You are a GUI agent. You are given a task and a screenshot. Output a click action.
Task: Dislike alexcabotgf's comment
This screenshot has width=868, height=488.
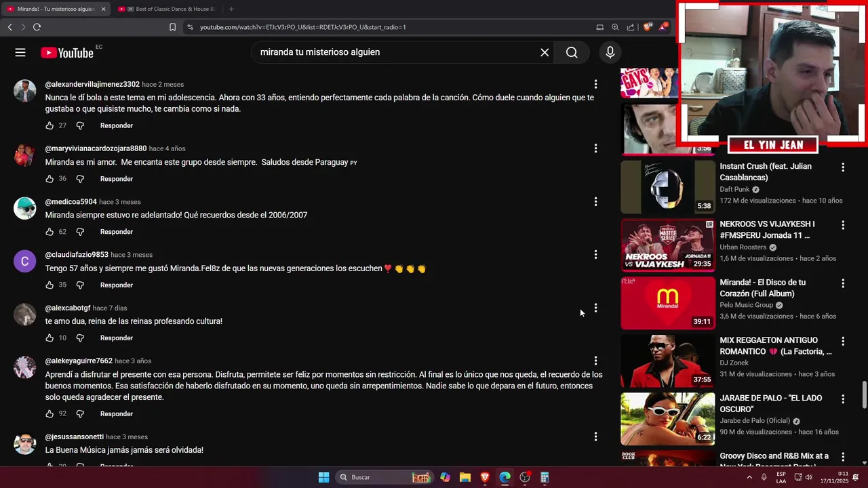pos(80,338)
